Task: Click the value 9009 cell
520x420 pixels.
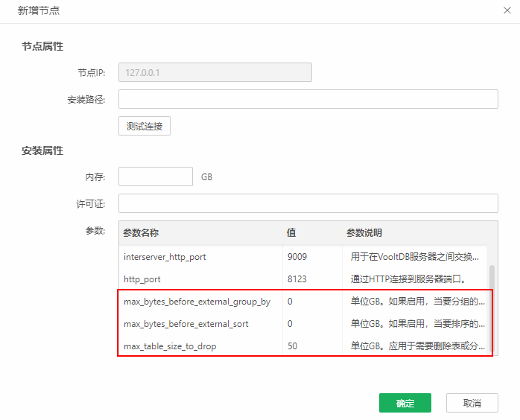Action: click(x=297, y=257)
